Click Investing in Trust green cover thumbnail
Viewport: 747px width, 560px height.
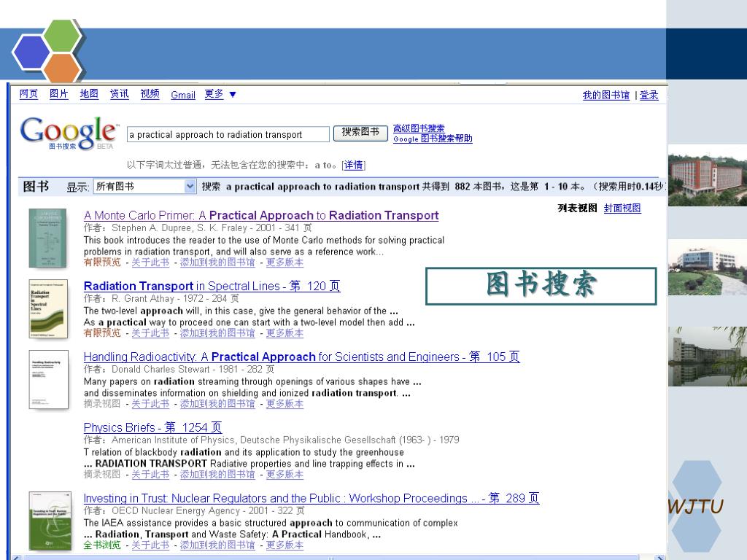click(50, 521)
